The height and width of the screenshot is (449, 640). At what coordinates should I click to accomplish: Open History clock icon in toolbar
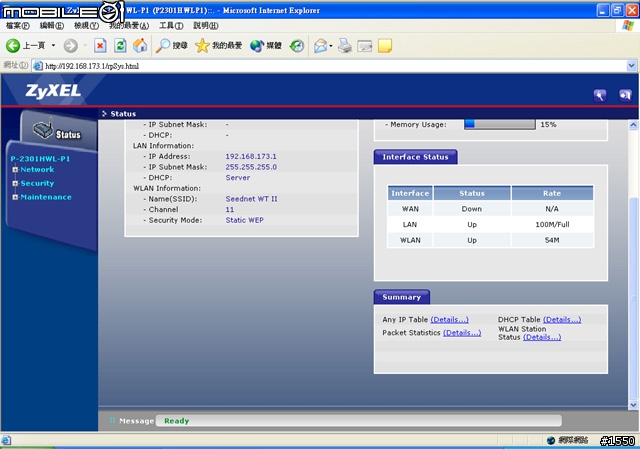coord(297,45)
